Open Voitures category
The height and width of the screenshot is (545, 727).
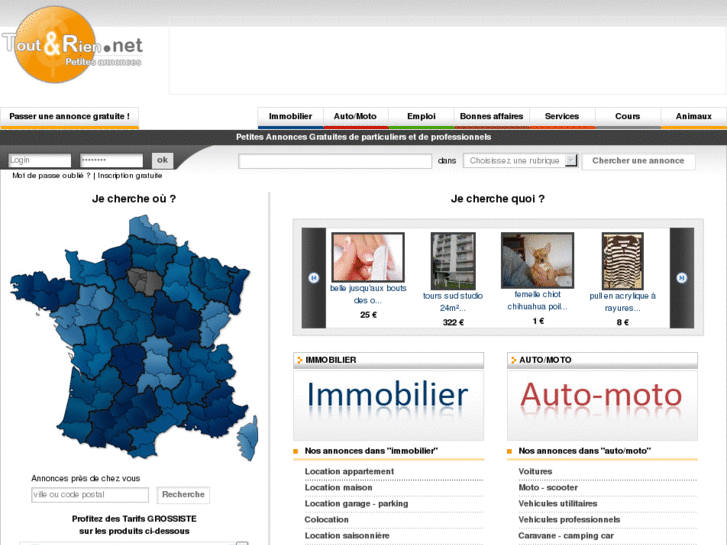[x=535, y=471]
